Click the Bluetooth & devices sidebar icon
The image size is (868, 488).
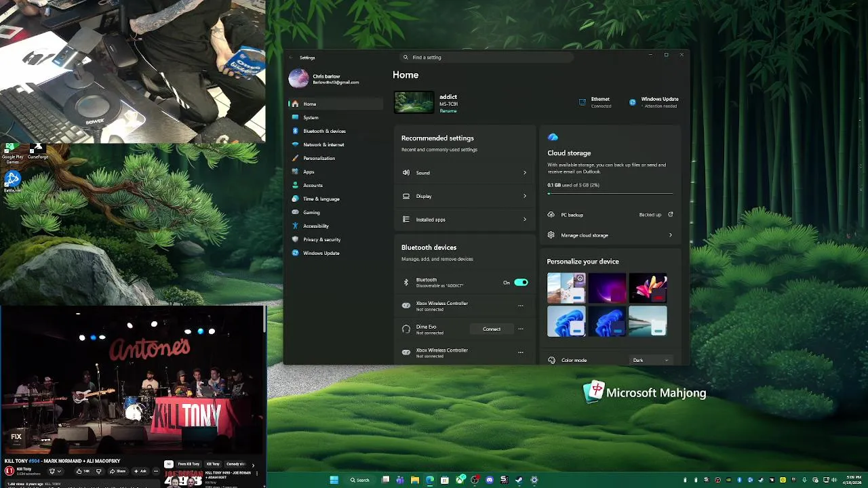(295, 131)
